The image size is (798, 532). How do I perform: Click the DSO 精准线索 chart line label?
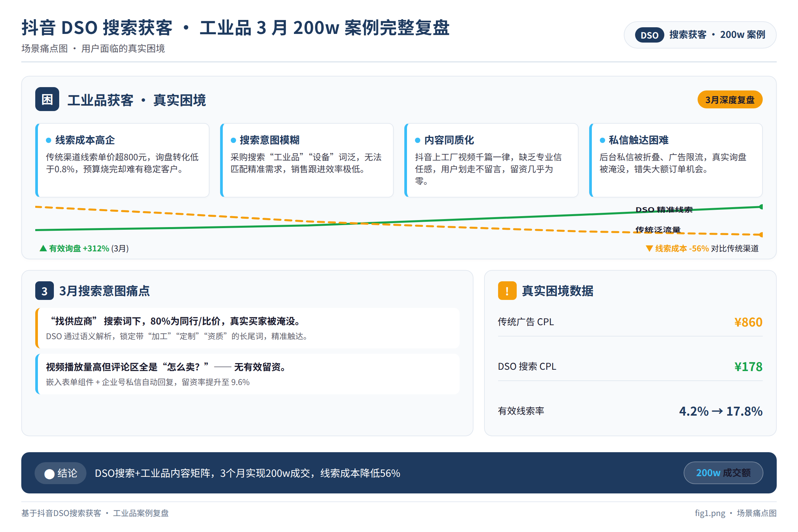point(664,210)
